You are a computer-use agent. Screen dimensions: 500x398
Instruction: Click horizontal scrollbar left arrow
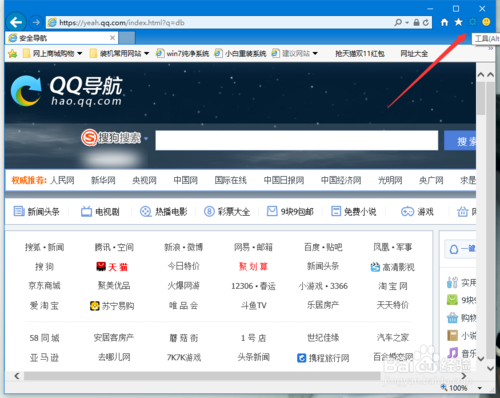pos(17,376)
